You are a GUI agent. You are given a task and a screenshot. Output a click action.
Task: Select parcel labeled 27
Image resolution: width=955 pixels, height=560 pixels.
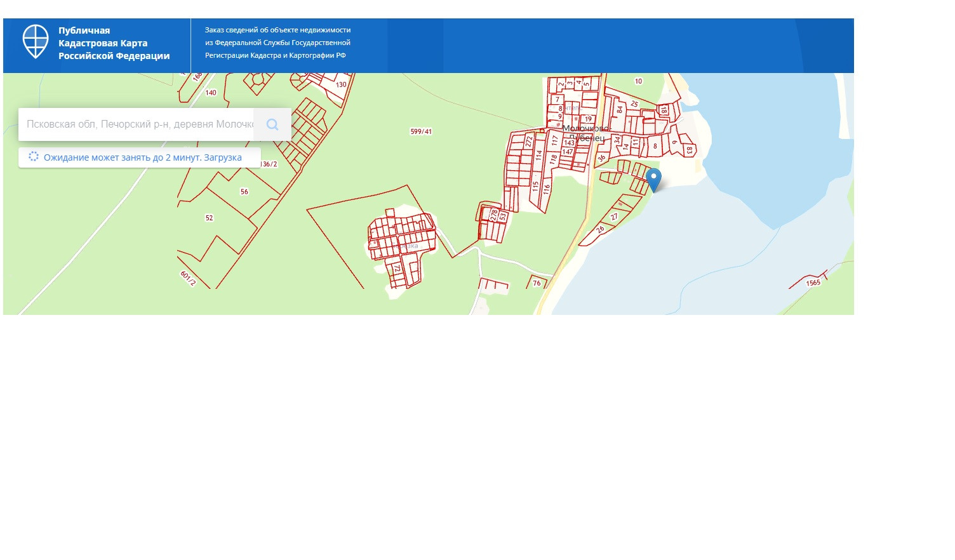click(614, 217)
